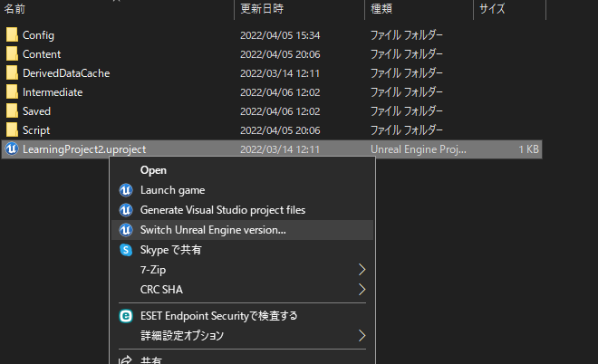
Task: Click the 1 KB size cell
Action: 528,149
